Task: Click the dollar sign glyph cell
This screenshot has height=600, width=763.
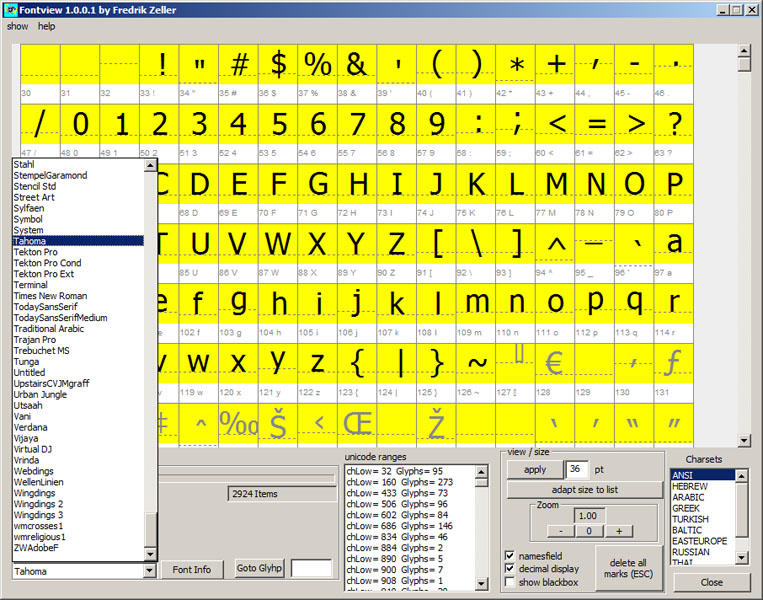Action: (278, 64)
